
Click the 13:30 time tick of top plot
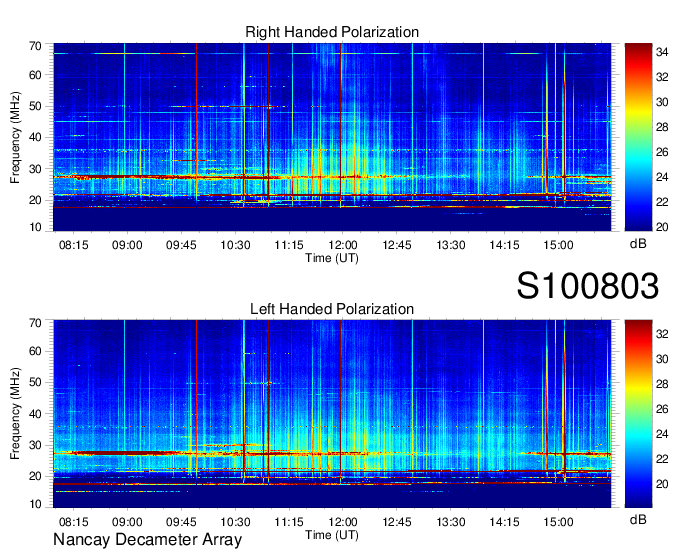pos(451,245)
